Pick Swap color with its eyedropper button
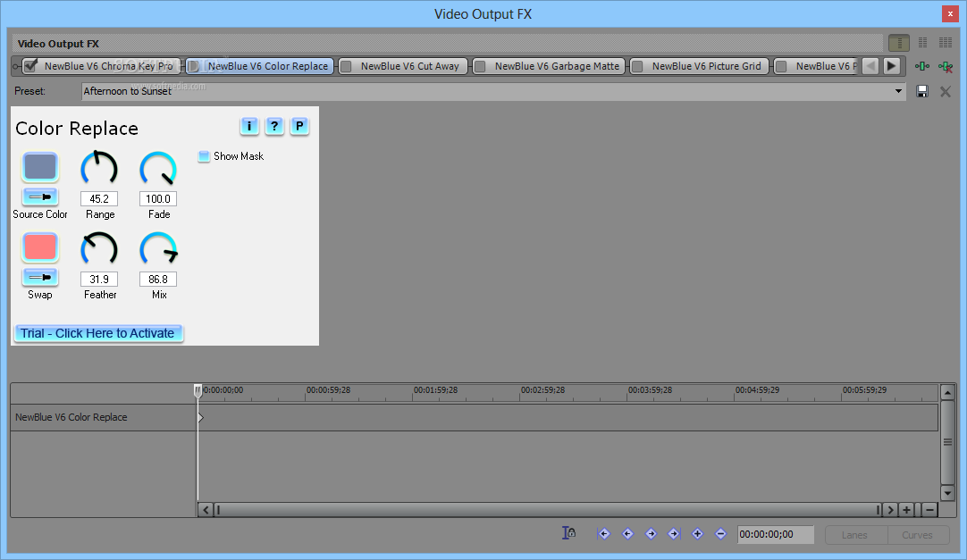967x560 pixels. click(x=40, y=277)
